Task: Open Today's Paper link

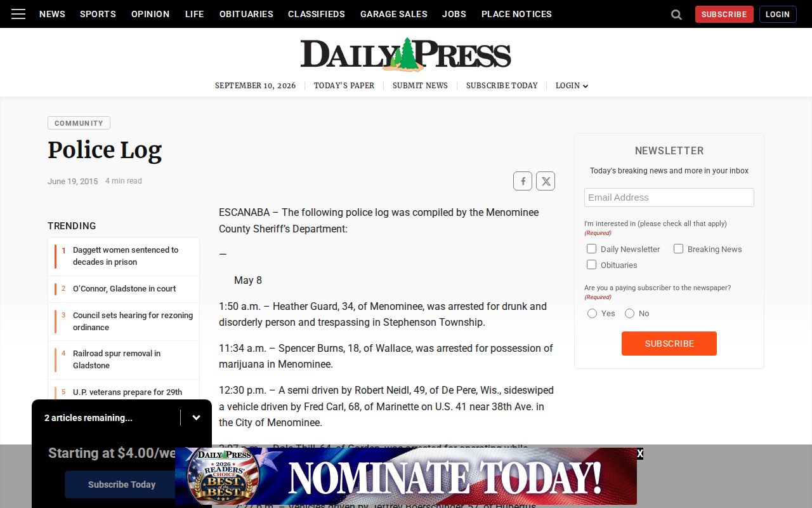Action: 344,86
